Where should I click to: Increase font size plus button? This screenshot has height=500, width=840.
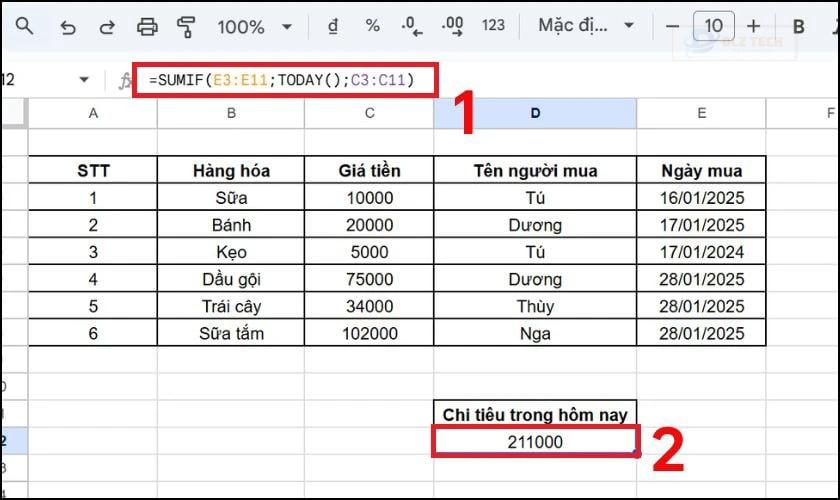click(x=753, y=26)
